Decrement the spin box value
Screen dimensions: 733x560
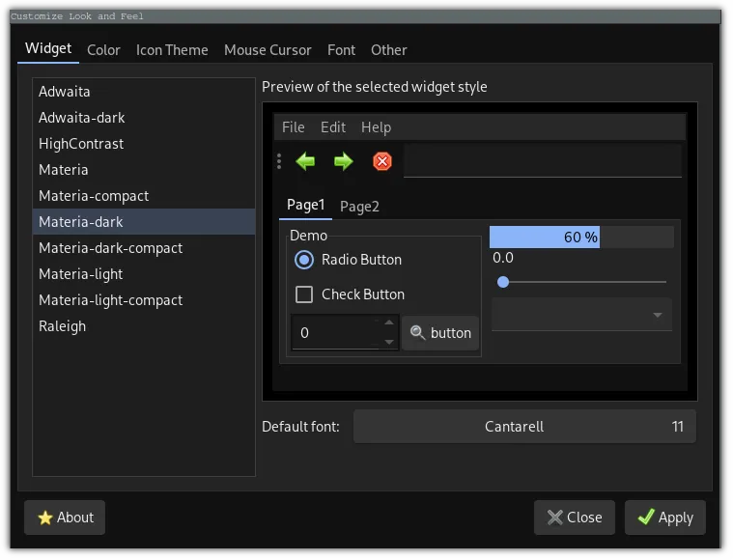pos(389,342)
